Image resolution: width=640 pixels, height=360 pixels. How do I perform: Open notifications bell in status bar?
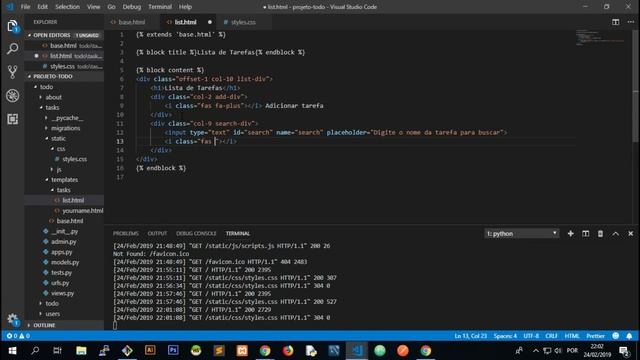point(629,336)
